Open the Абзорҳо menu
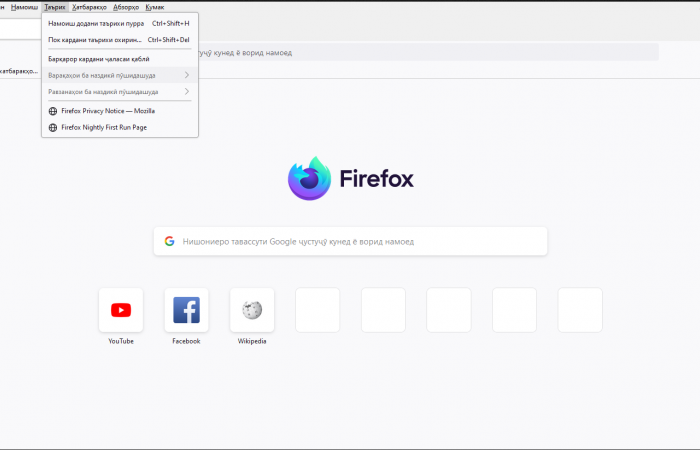Screen dimensions: 700x450 (x=126, y=7)
